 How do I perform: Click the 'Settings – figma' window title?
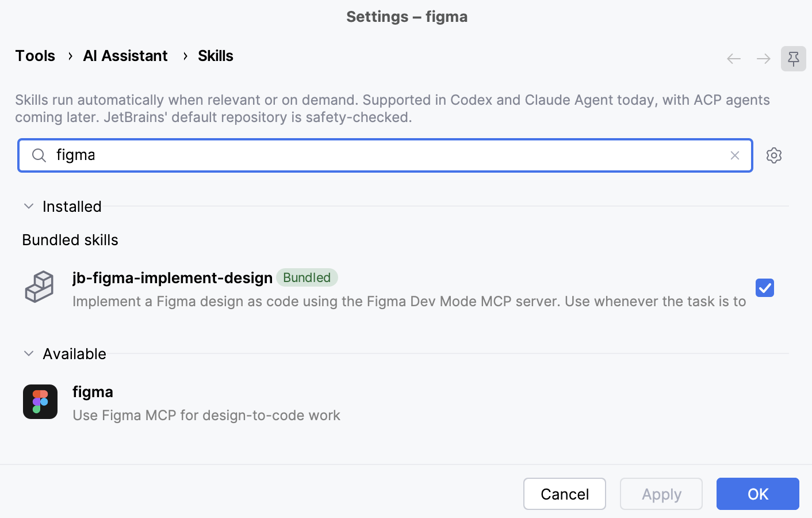(x=407, y=17)
